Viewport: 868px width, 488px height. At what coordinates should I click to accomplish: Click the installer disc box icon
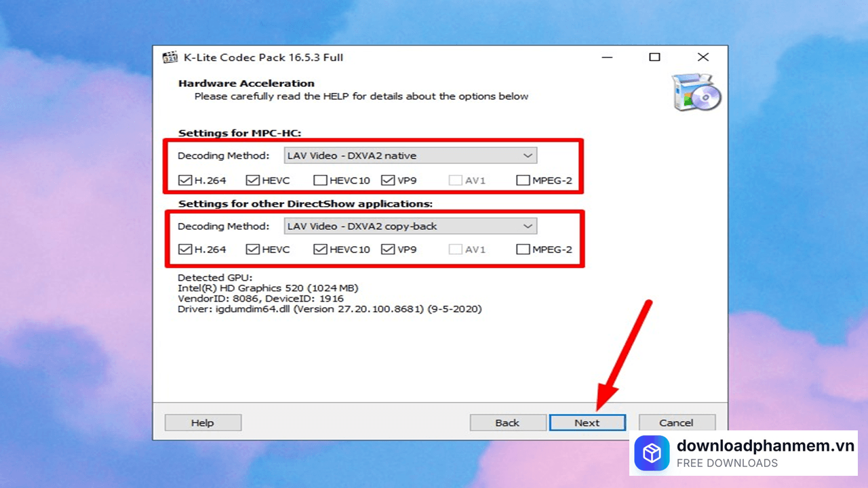pos(696,92)
